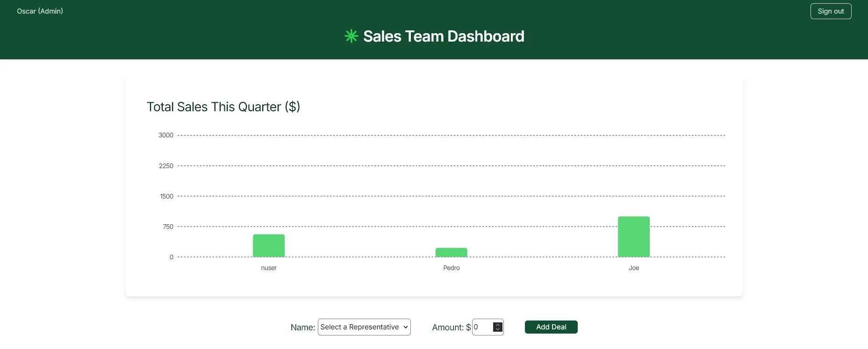Click the 750 axis label
Image resolution: width=868 pixels, height=349 pixels.
pos(168,227)
